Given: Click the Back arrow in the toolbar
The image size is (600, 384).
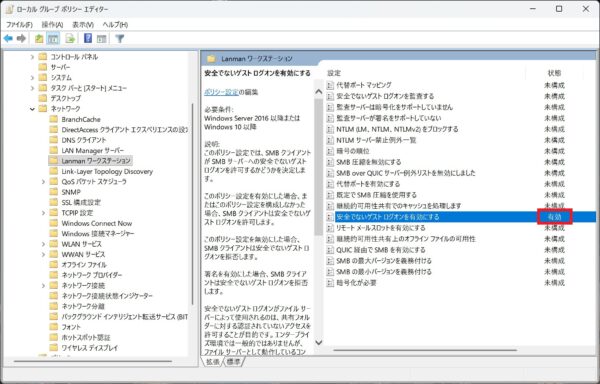Looking at the screenshot, I should pyautogui.click(x=8, y=39).
